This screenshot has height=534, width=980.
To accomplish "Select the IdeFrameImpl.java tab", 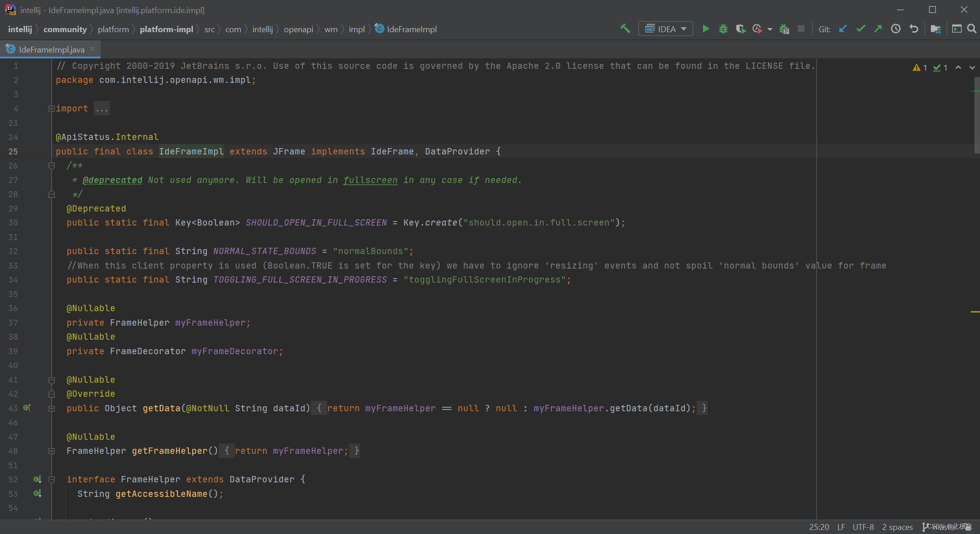I will click(x=50, y=49).
